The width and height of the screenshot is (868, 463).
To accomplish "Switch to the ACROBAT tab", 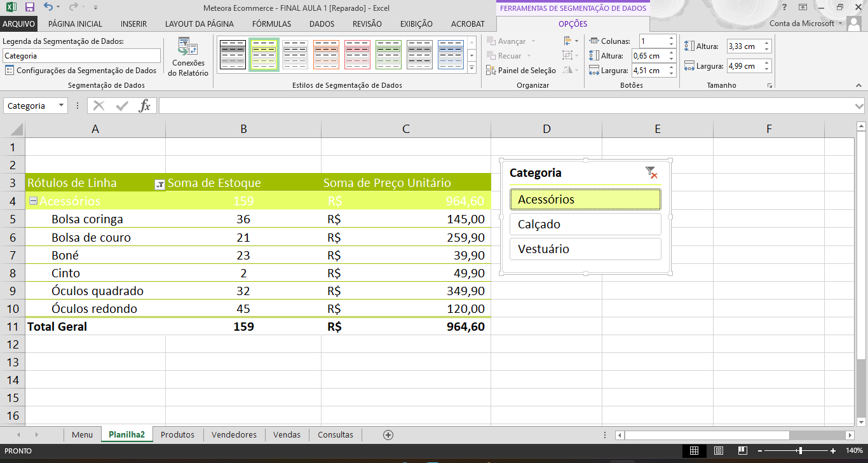I will (468, 24).
